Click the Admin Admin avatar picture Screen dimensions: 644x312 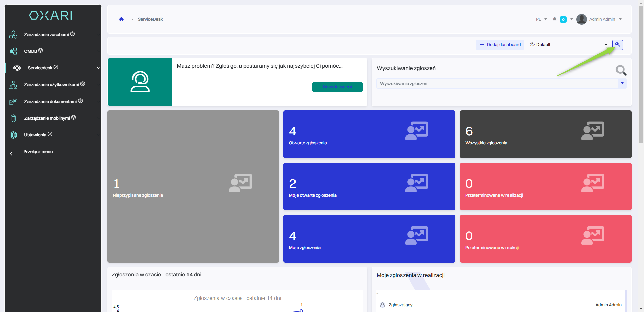[582, 19]
